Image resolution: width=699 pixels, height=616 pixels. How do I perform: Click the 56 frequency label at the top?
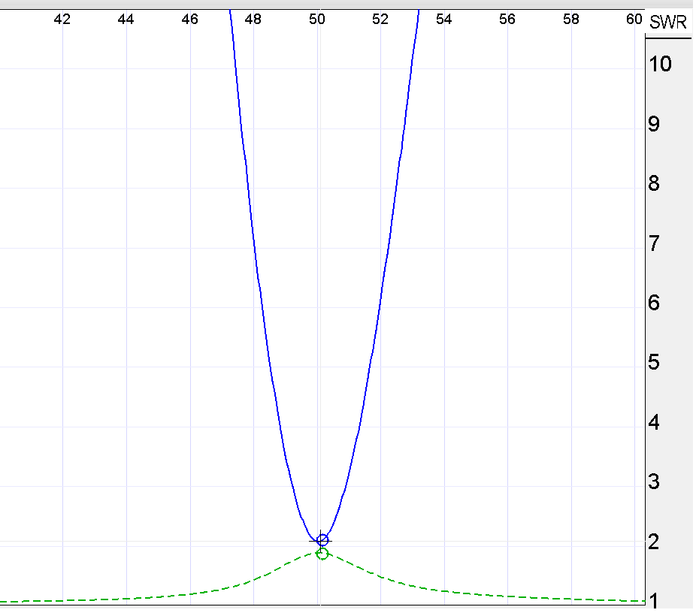[508, 20]
